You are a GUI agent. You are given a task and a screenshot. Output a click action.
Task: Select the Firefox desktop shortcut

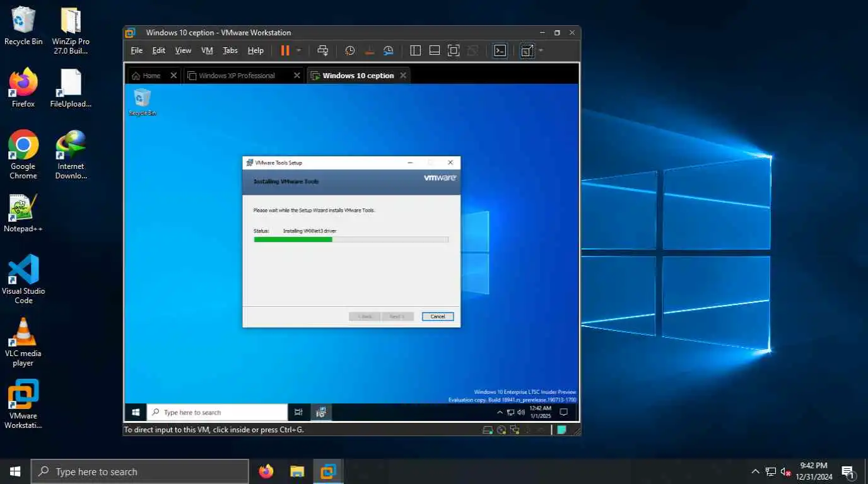[x=23, y=88]
